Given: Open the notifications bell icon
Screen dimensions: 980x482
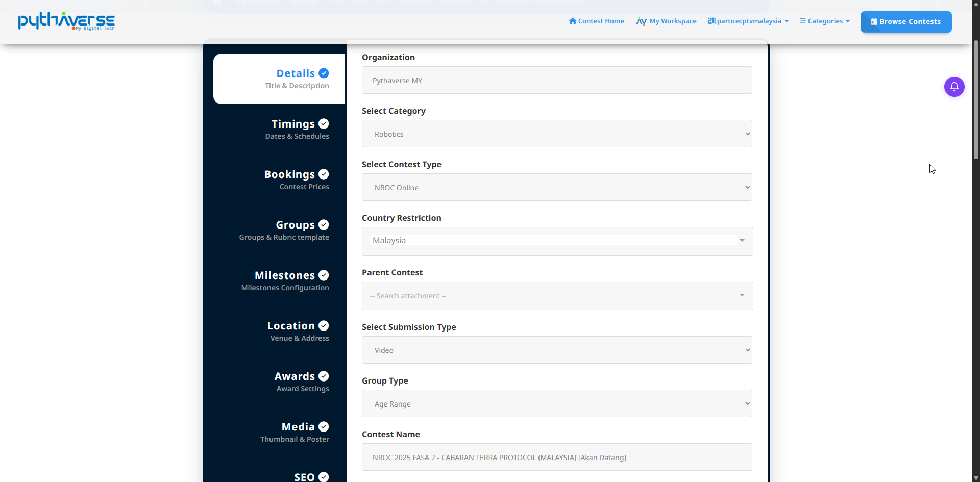Looking at the screenshot, I should pos(954,87).
